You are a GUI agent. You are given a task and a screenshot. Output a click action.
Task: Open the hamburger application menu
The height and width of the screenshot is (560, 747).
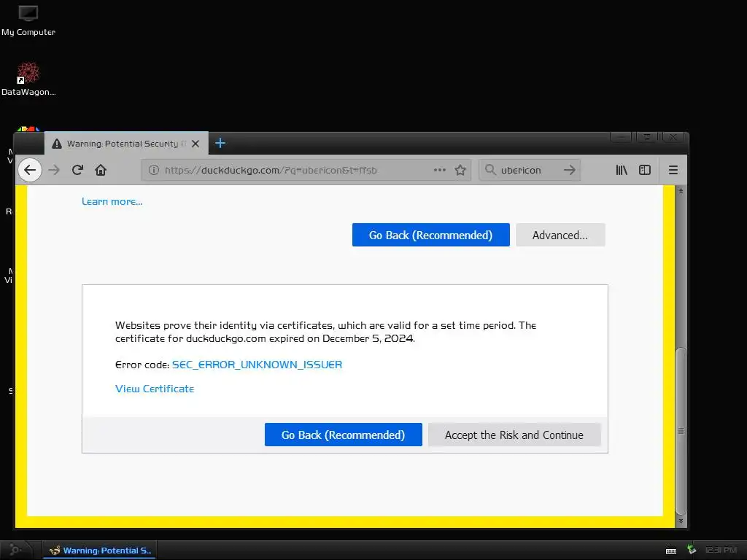pos(673,170)
